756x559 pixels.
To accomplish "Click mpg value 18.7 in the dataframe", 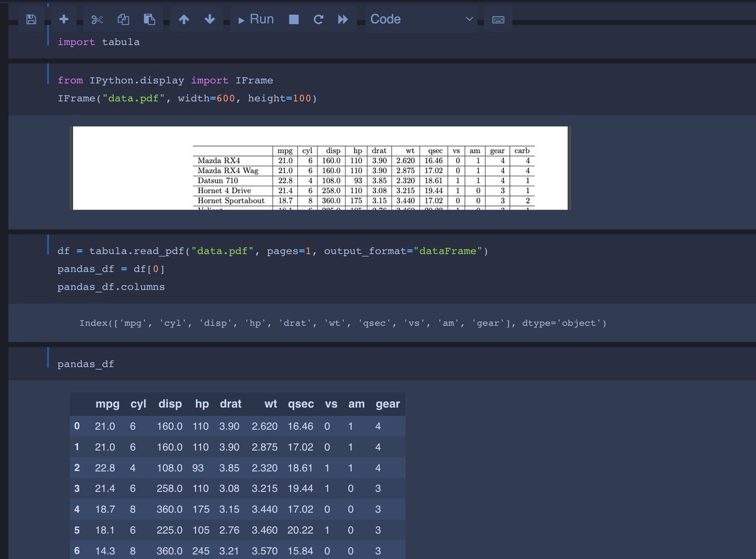I will (105, 509).
